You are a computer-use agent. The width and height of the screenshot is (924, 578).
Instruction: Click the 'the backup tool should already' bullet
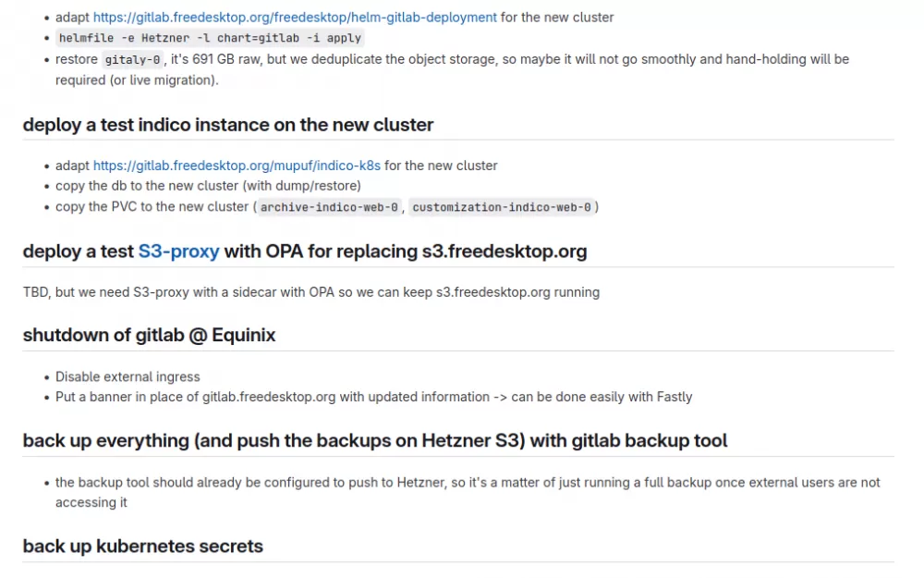(468, 493)
